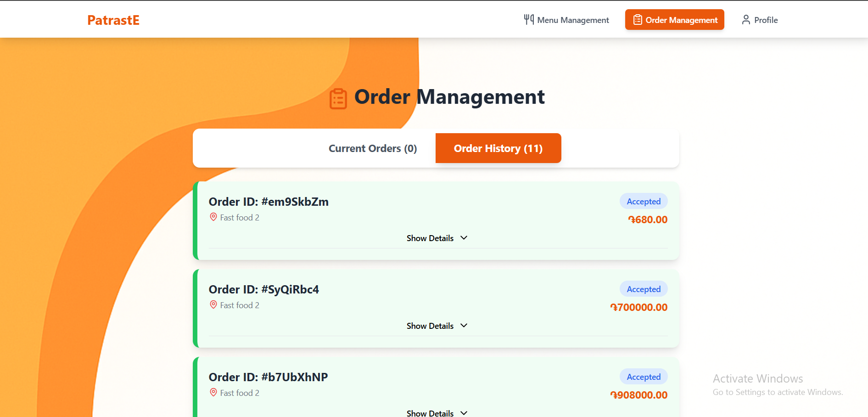Click the person icon next to Profile
The image size is (868, 417).
click(745, 20)
